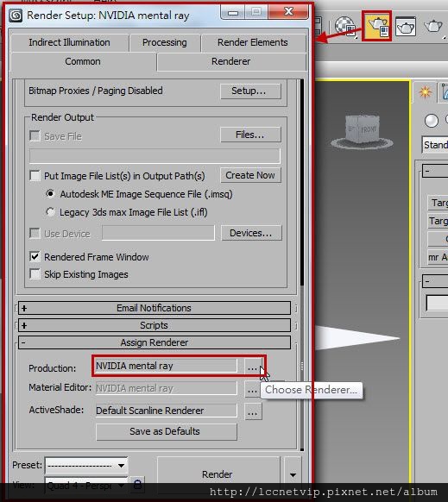Click the Use Device name field

[158, 233]
